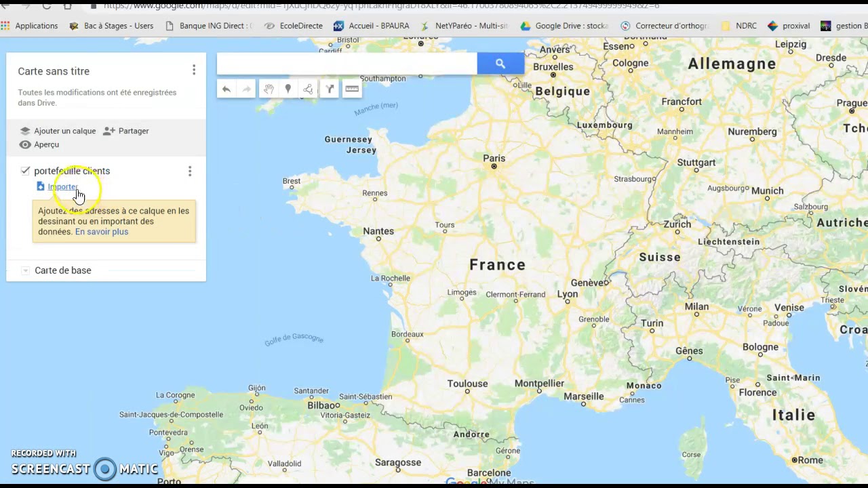Screen dimensions: 868x488
Task: Click the Carte de base label
Action: point(62,270)
